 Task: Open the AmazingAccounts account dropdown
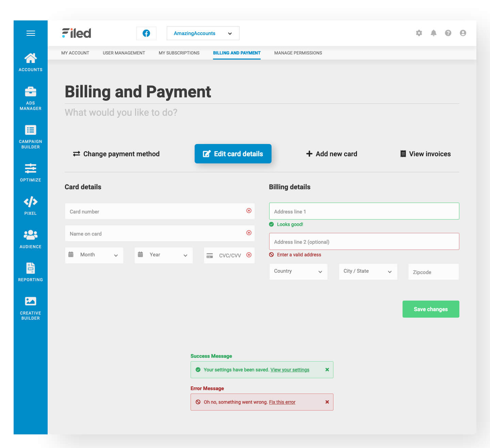tap(203, 33)
